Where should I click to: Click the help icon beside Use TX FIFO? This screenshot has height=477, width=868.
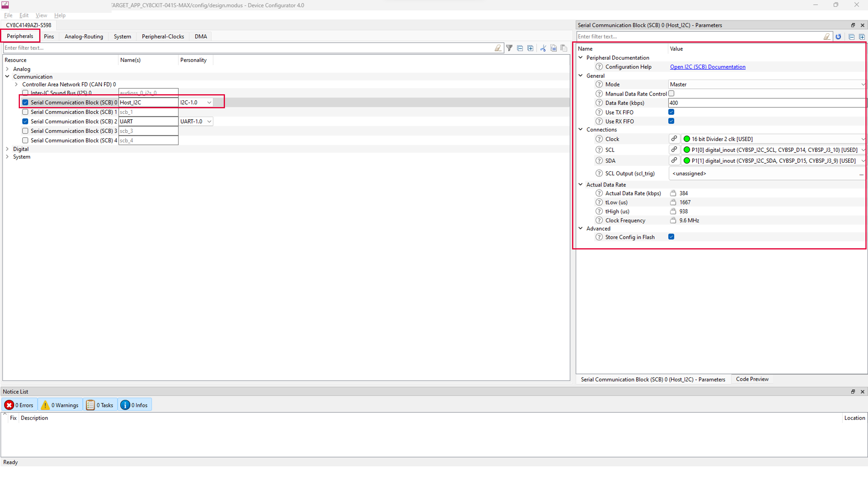coord(599,112)
